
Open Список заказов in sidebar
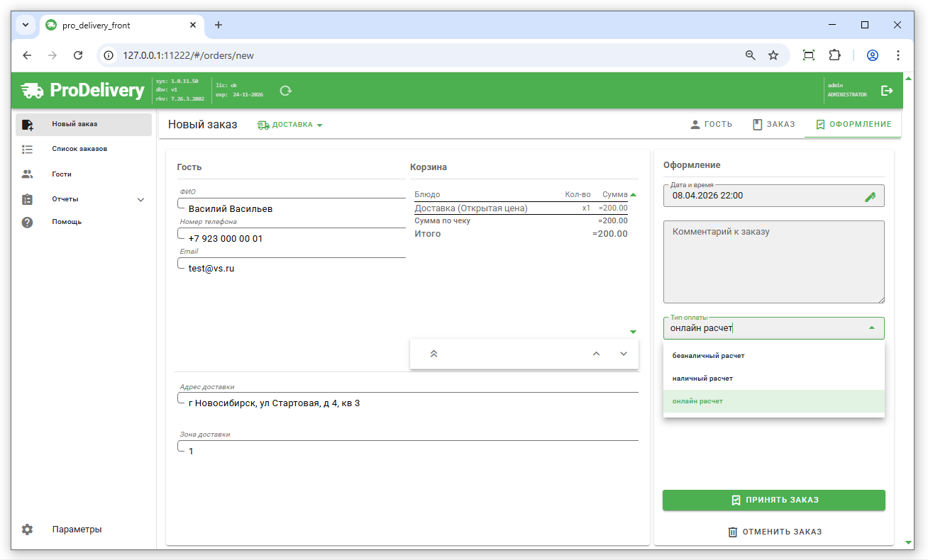[x=79, y=150]
